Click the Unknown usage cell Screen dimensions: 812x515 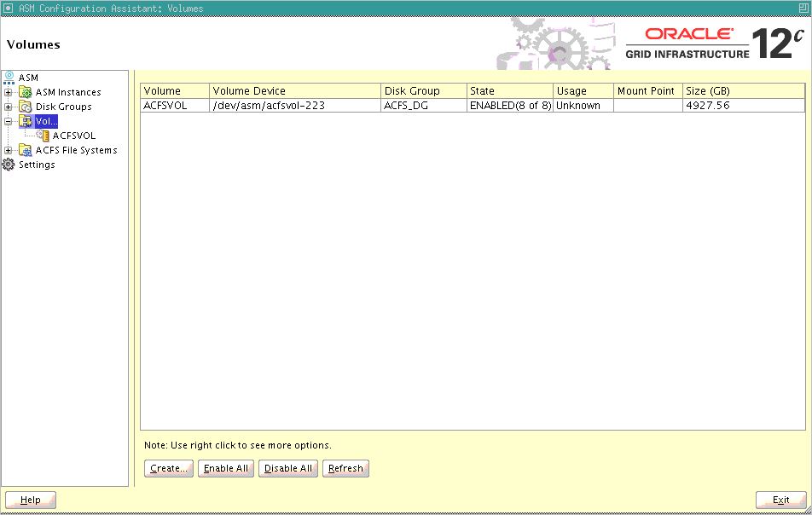pyautogui.click(x=583, y=105)
